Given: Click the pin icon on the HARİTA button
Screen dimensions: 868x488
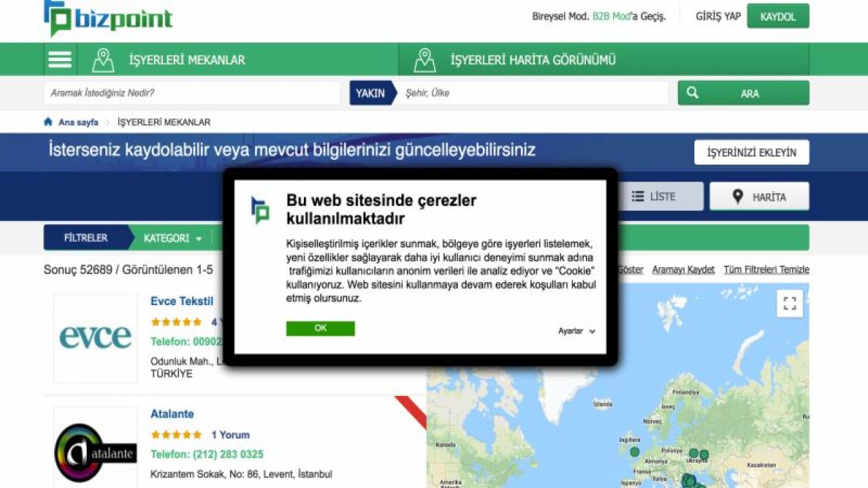Looking at the screenshot, I should click(x=736, y=197).
